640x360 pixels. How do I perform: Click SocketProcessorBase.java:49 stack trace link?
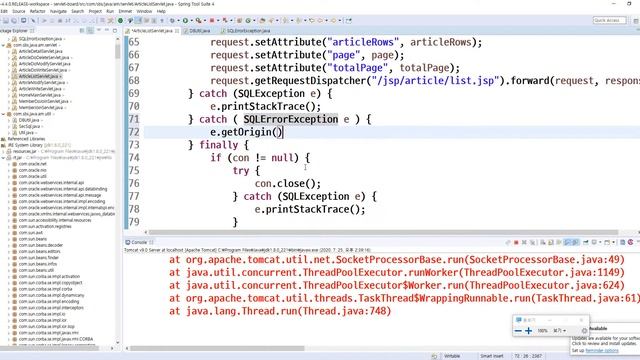coord(546,260)
